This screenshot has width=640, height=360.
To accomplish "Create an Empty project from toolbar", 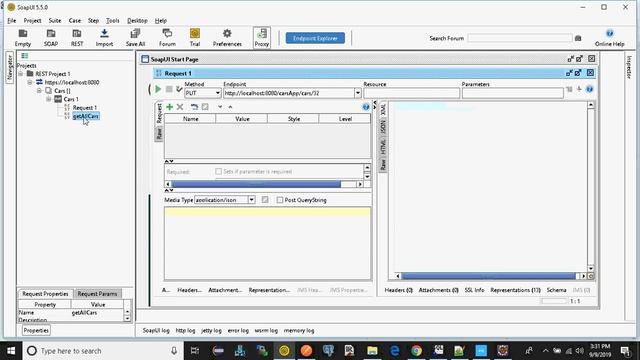I will (x=23, y=38).
